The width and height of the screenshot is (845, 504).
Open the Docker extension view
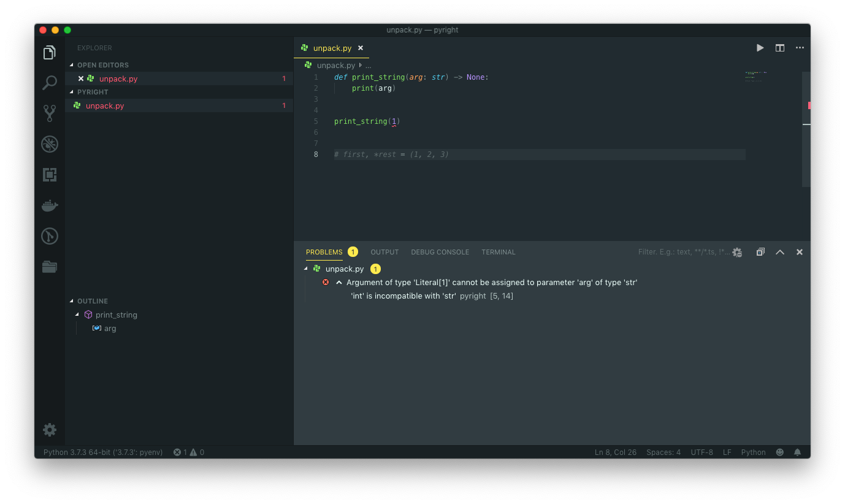(49, 205)
